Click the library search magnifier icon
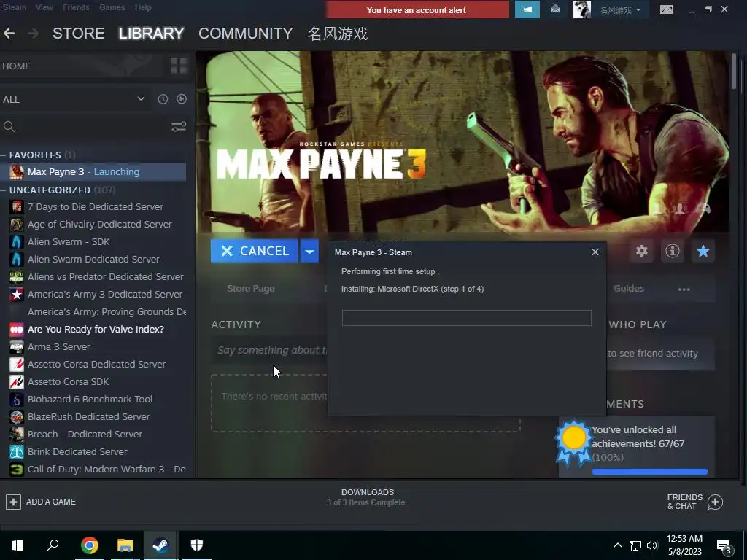The height and width of the screenshot is (560, 747). (x=9, y=127)
